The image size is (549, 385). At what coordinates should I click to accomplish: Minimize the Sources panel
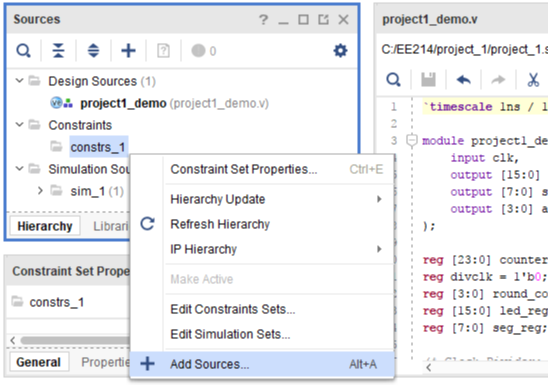click(283, 23)
